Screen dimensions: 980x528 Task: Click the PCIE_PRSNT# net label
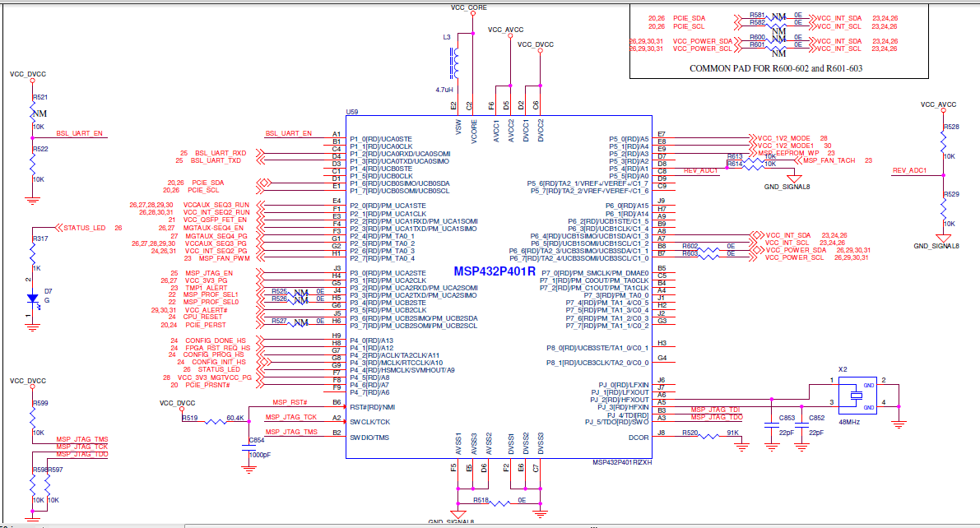pos(207,385)
